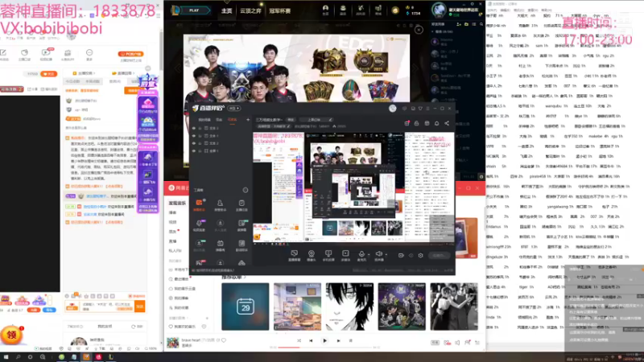Toggle the preview eye icon near settings gear
The width and height of the screenshot is (644, 362).
tap(411, 255)
